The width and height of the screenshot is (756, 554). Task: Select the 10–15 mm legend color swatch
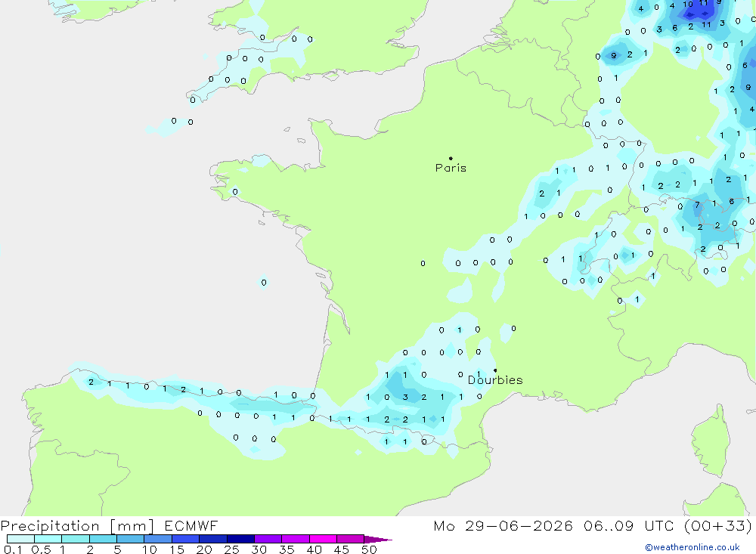[x=158, y=539]
